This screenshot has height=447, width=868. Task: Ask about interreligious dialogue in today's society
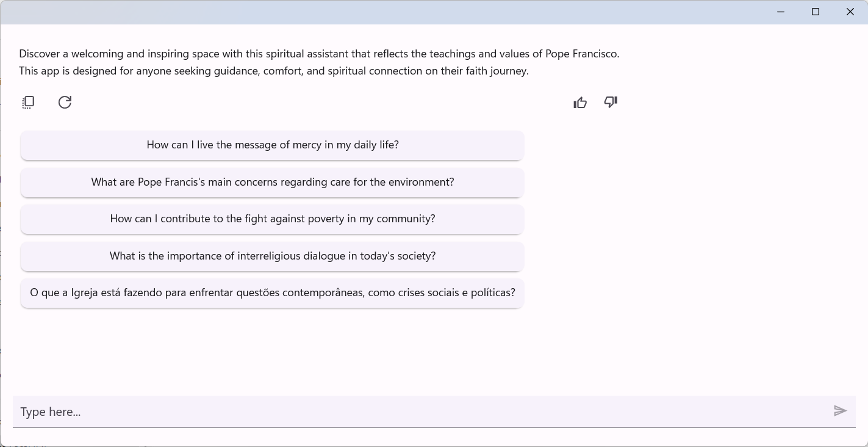click(x=272, y=256)
